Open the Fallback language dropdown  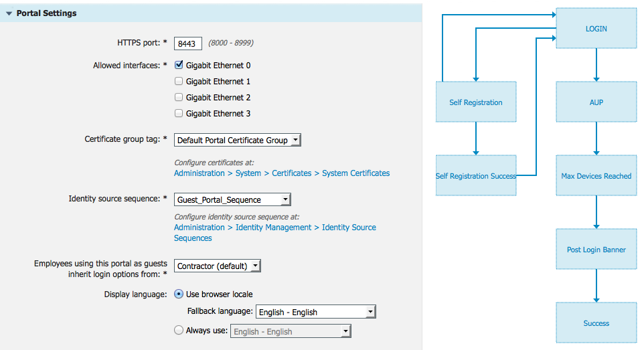(x=316, y=312)
